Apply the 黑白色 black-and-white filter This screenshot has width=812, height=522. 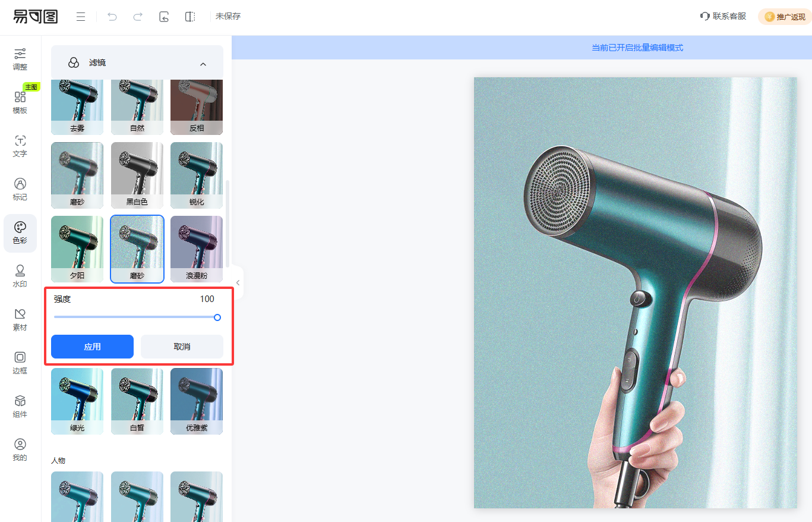[137, 175]
